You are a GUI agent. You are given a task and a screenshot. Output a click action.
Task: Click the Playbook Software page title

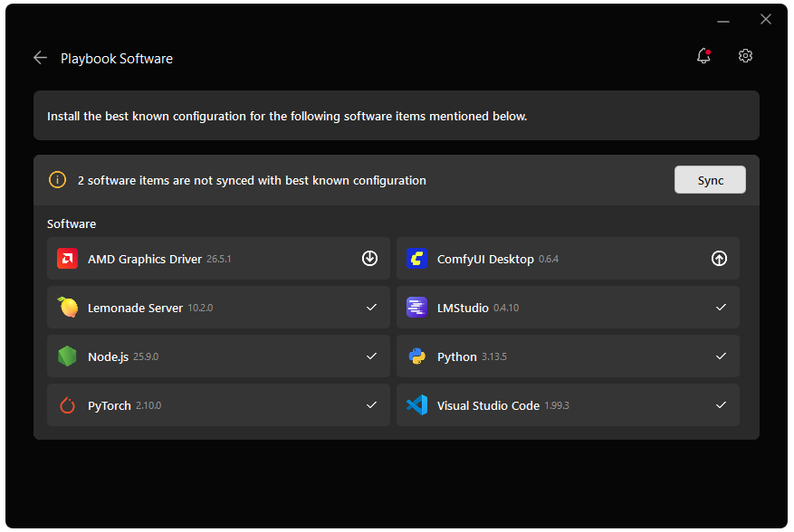click(x=117, y=59)
